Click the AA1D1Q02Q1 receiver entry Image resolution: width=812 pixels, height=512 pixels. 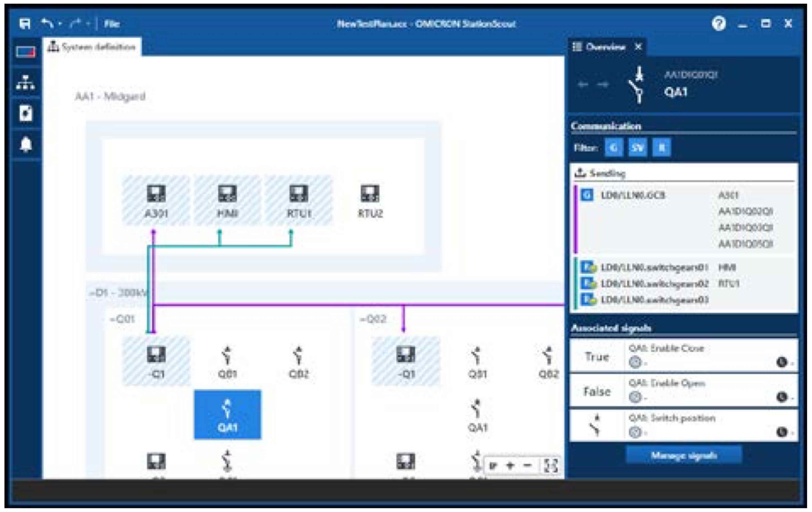point(745,212)
